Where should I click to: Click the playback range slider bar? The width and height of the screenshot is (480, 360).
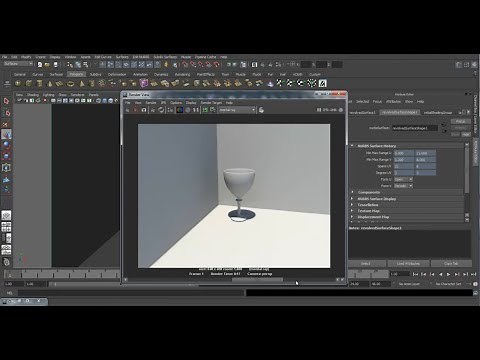(84, 284)
